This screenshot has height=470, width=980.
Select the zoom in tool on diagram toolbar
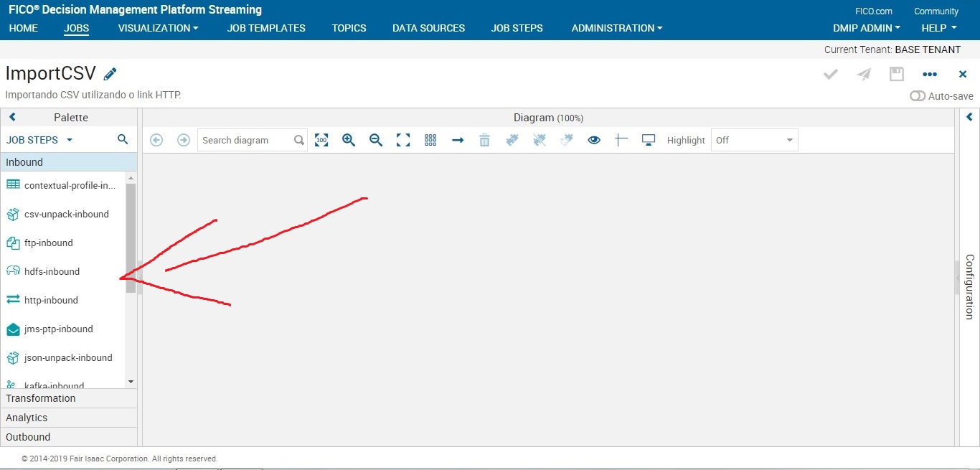click(349, 140)
